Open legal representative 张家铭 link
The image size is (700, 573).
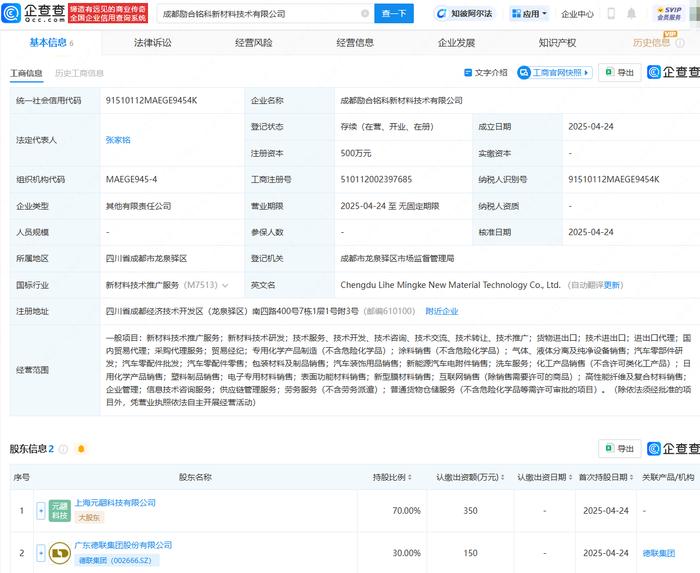[118, 140]
